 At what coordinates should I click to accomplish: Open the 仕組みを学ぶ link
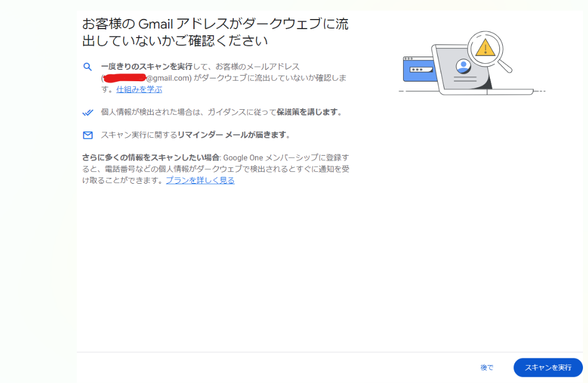[139, 90]
